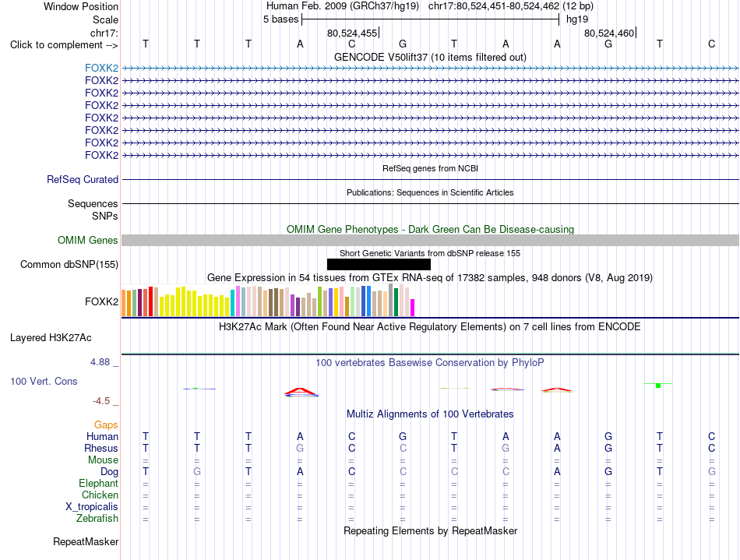740x560 pixels.
Task: Click the dark green bar in GTEx chart
Action: (396, 302)
